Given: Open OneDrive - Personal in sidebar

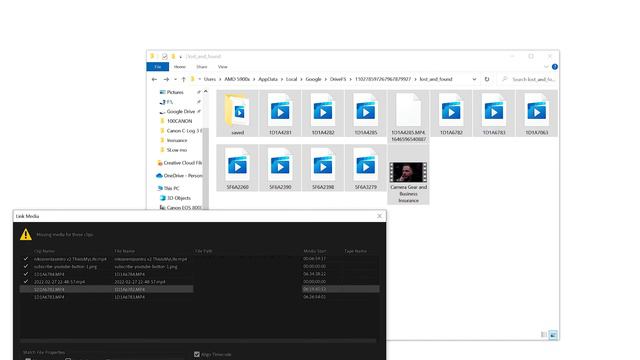Looking at the screenshot, I should [180, 176].
